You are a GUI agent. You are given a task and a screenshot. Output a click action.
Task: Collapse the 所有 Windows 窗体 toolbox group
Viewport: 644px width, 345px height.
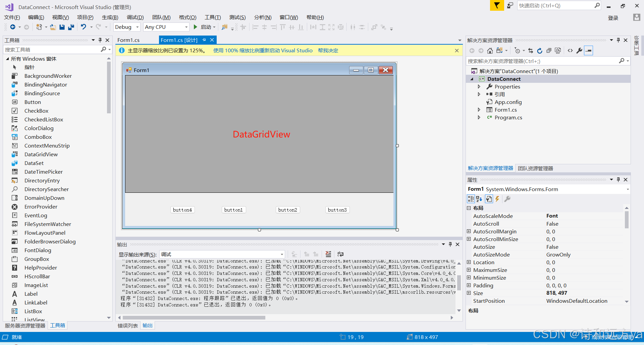(x=7, y=59)
